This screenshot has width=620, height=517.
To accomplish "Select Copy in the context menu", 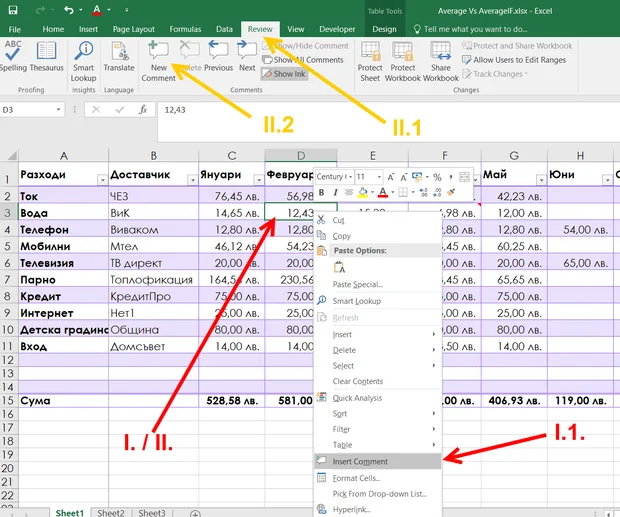I will click(x=378, y=236).
